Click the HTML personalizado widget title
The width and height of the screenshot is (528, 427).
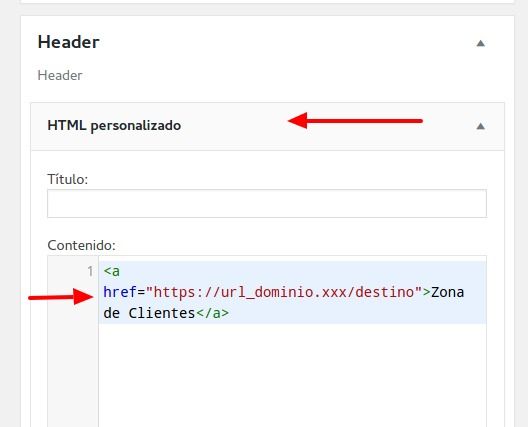coord(114,126)
